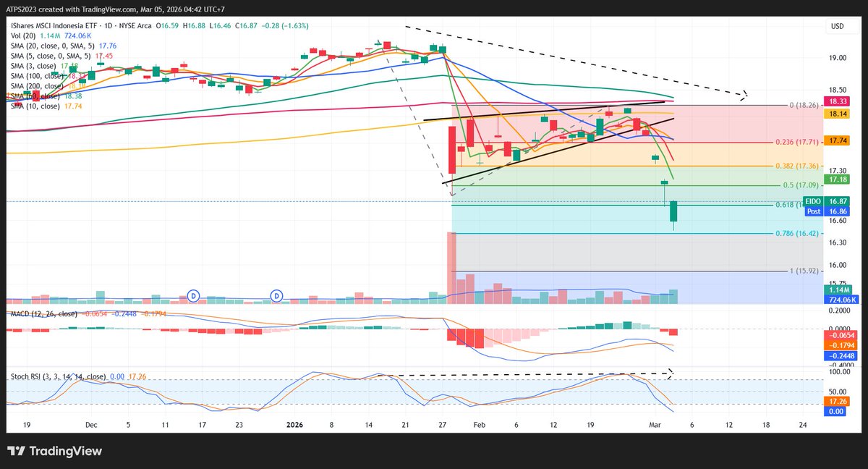The width and height of the screenshot is (868, 469).
Task: Click the 724.06K volume axis label
Action: point(843,299)
